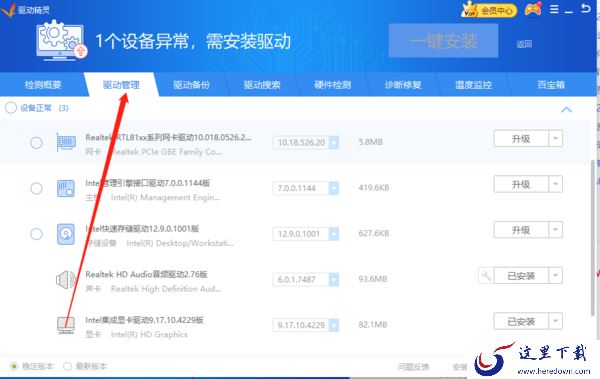Expand arrow next to Realtek network 升级 button
The height and width of the screenshot is (379, 600).
click(556, 138)
